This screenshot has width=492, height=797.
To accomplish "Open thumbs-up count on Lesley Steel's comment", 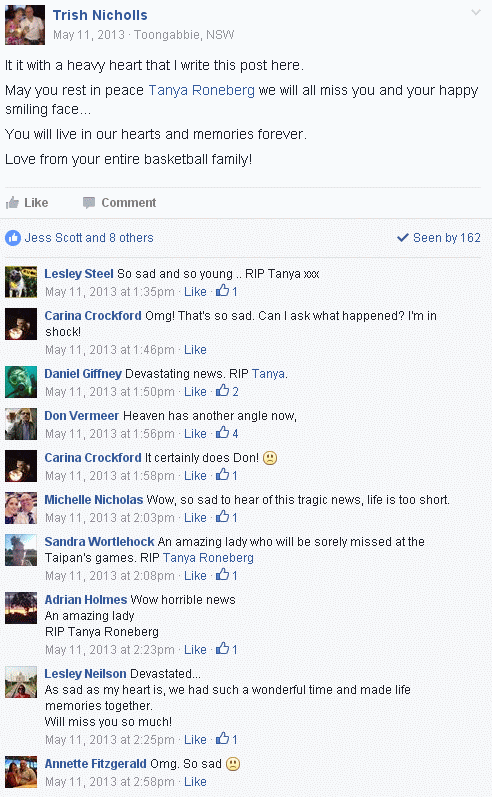I will 226,291.
